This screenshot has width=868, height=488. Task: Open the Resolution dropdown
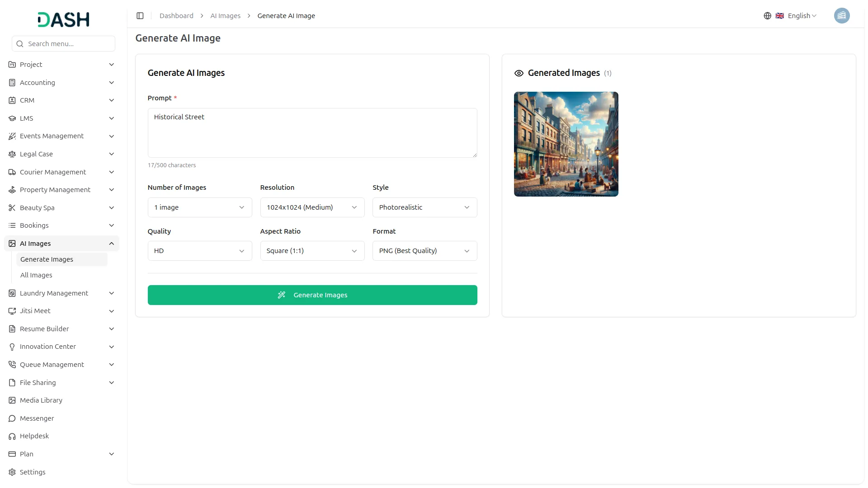(312, 207)
